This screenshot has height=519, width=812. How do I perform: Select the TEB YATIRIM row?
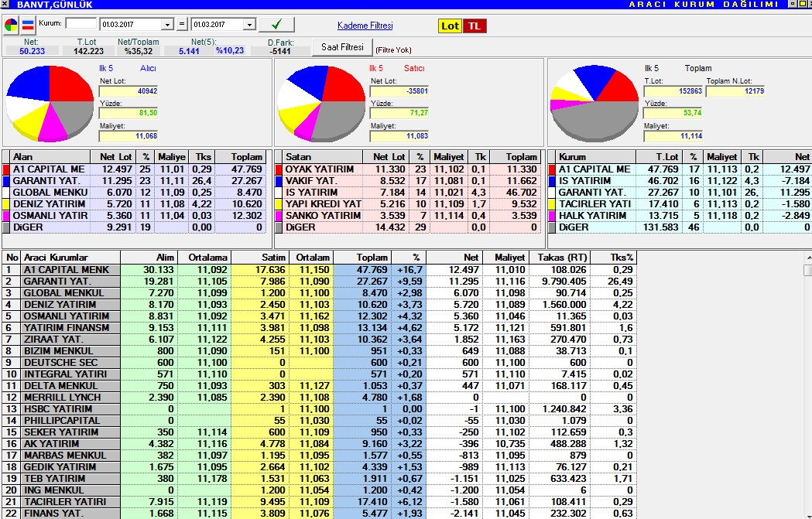coord(320,479)
